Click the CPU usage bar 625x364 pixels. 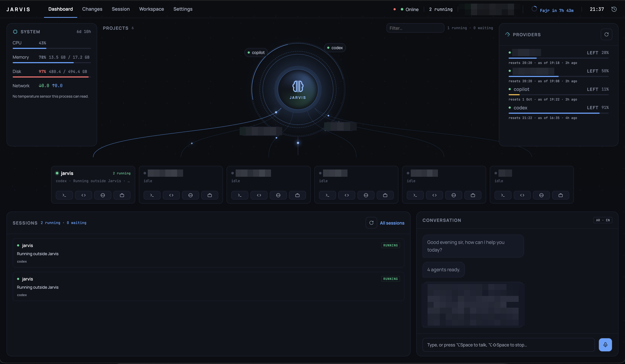(x=52, y=48)
